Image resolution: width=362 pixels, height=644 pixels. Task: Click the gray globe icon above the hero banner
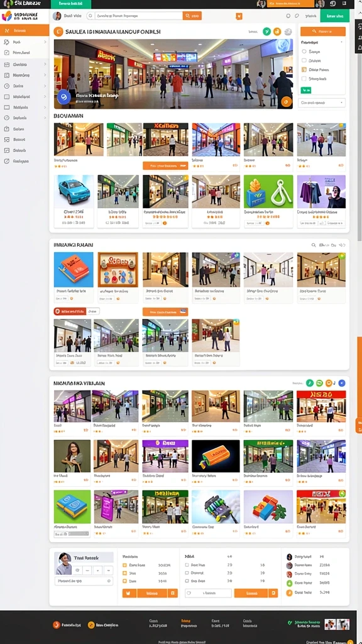[x=288, y=31]
